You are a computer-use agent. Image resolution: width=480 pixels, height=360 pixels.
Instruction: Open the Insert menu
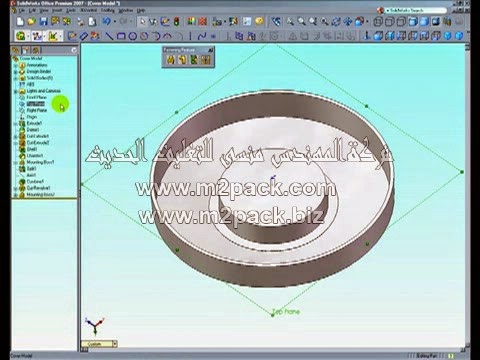pyautogui.click(x=57, y=11)
